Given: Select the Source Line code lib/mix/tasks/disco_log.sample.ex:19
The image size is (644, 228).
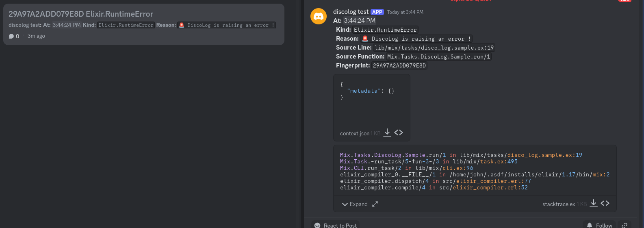Looking at the screenshot, I should [x=434, y=48].
